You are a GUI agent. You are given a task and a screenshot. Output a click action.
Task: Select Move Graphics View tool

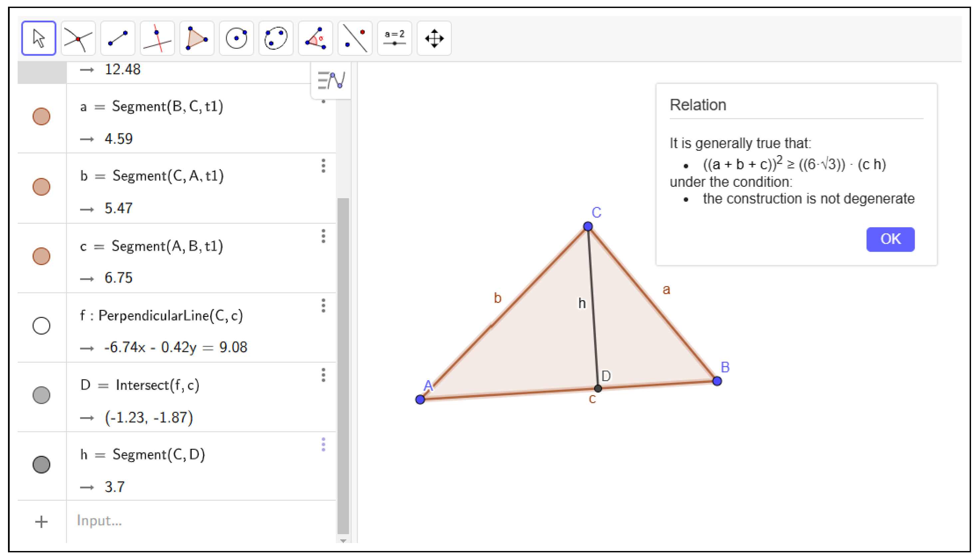coord(434,38)
